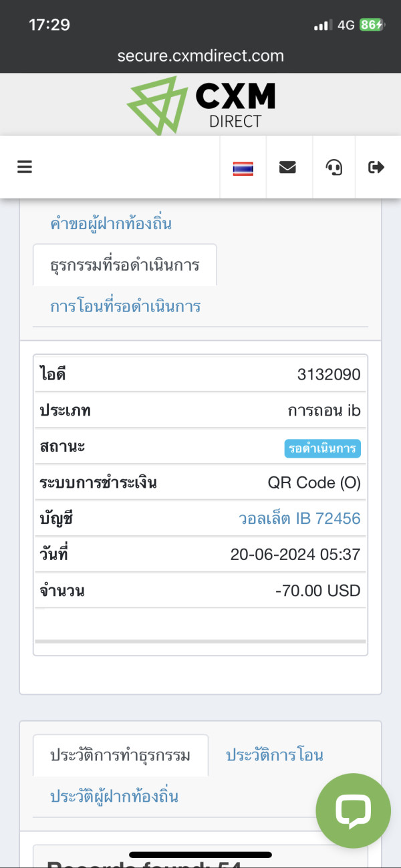Open the hamburger navigation menu
The height and width of the screenshot is (868, 401).
25,167
